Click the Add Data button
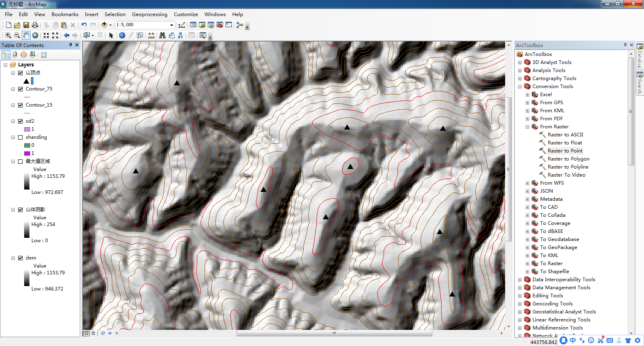The height and width of the screenshot is (346, 644). click(x=104, y=25)
